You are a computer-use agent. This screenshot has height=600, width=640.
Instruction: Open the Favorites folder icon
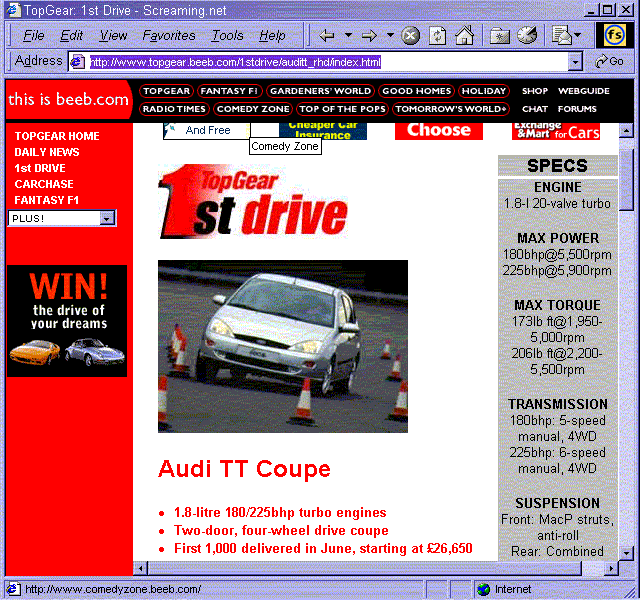pos(500,36)
